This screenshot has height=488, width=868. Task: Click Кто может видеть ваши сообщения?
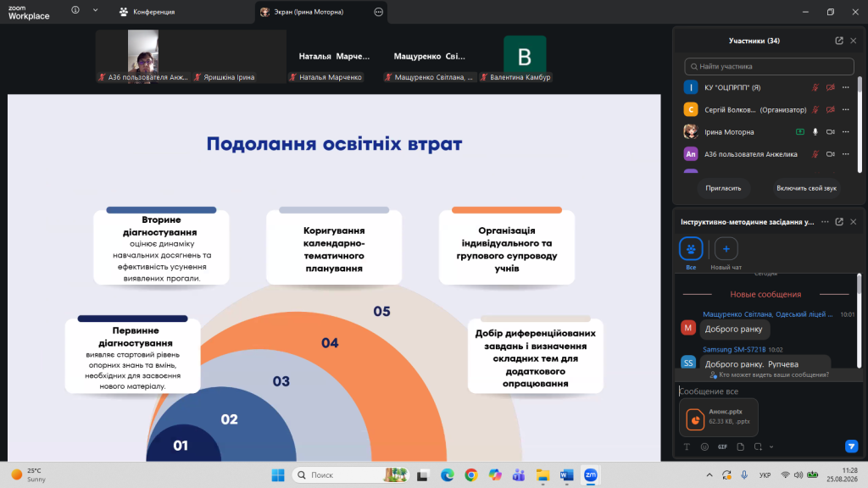769,375
